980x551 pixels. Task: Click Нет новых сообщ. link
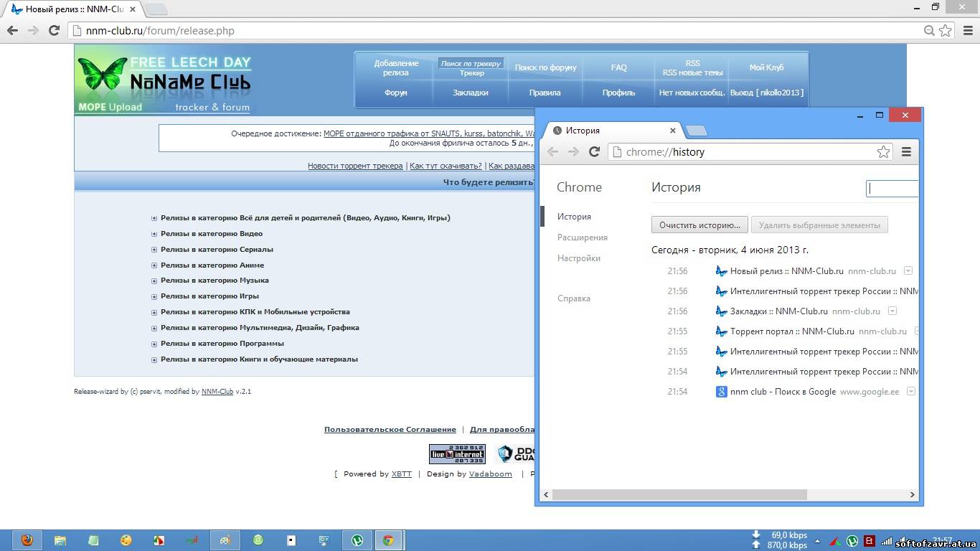(x=692, y=93)
